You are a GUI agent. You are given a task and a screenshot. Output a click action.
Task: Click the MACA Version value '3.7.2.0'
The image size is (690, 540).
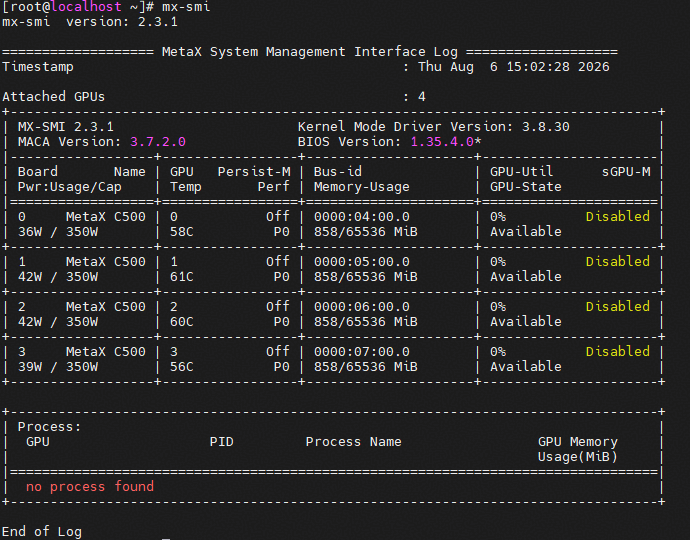(158, 142)
